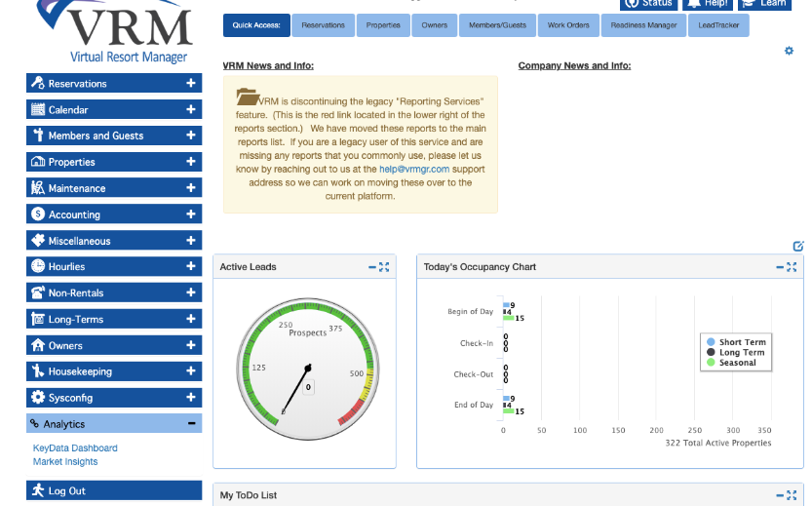Expand the Properties menu plus sign

click(191, 162)
